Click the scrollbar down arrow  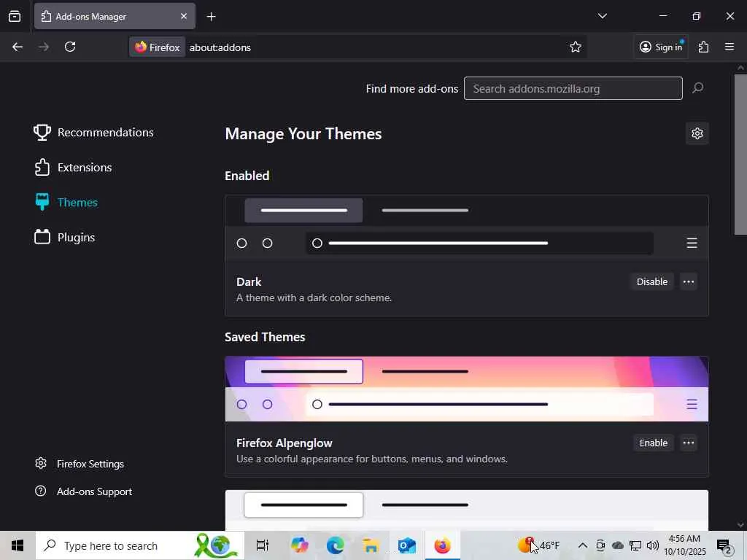(x=740, y=525)
